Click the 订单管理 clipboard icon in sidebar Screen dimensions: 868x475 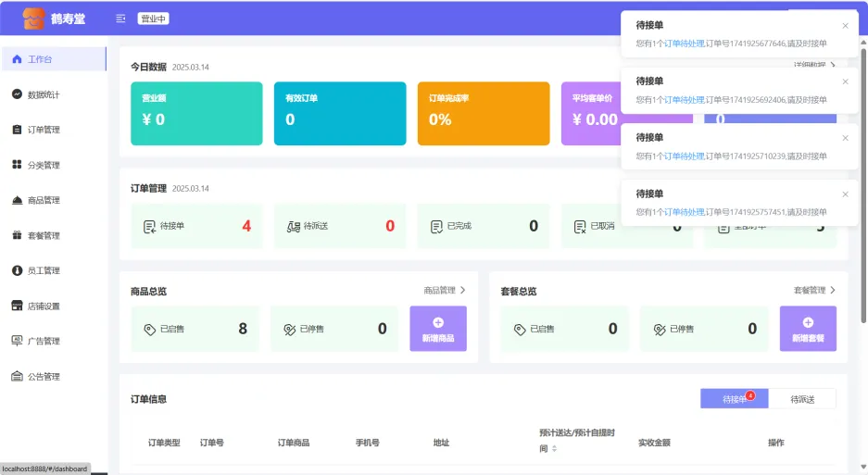click(x=17, y=130)
